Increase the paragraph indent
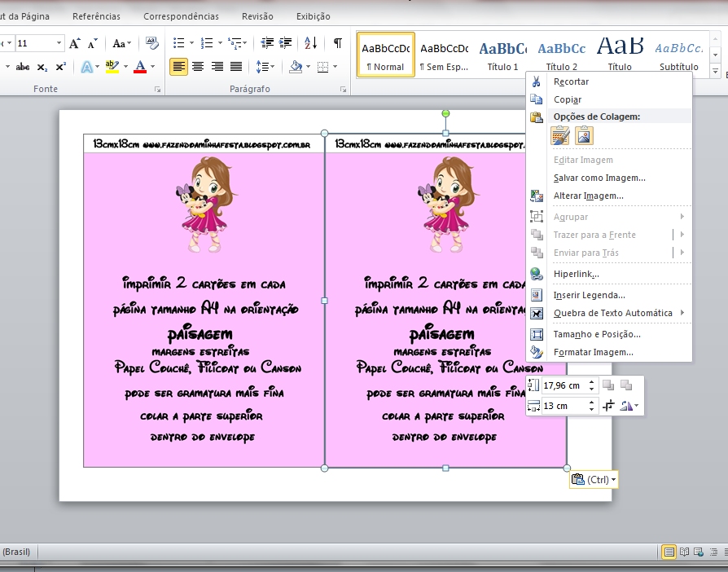 [286, 43]
